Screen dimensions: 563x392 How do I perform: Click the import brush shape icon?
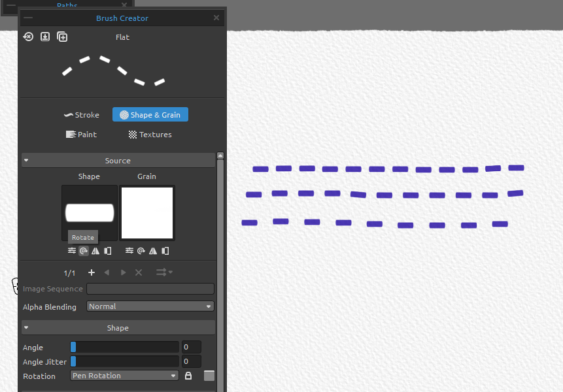point(45,37)
